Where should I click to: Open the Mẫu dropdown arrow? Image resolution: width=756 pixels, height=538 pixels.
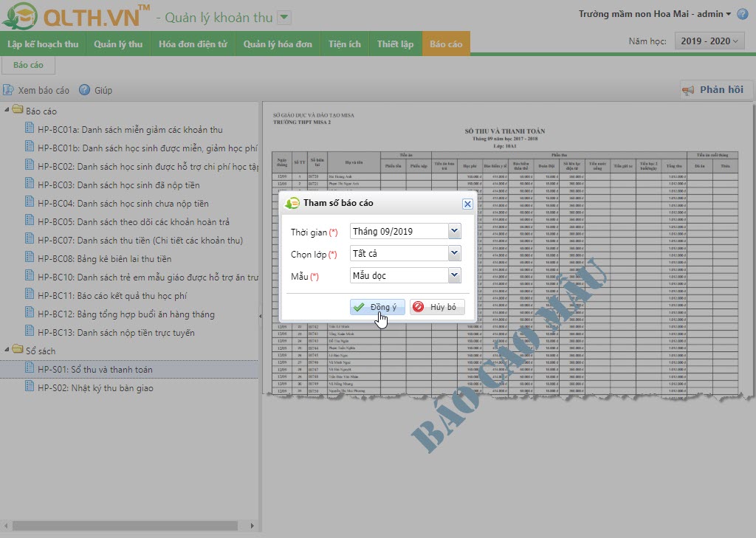(x=454, y=275)
